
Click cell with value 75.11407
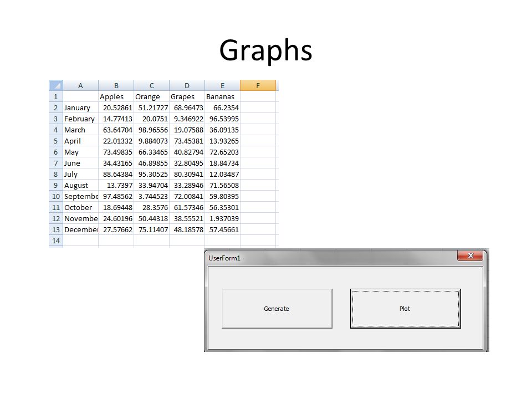[x=152, y=229]
